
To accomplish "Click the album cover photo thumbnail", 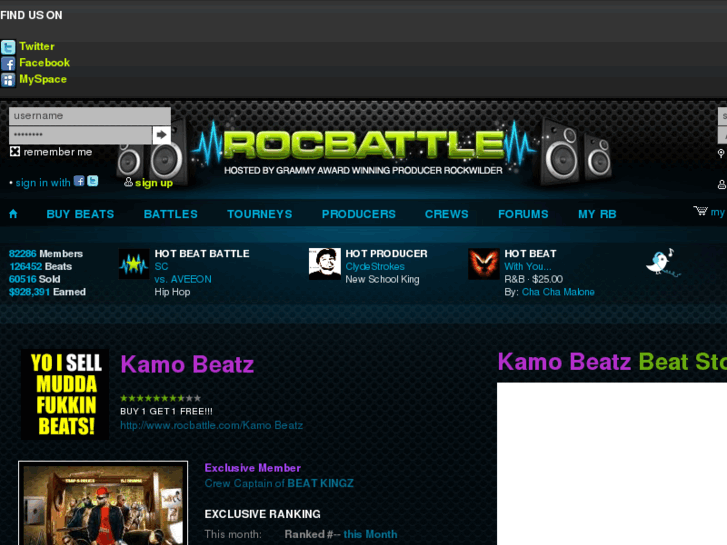I will pyautogui.click(x=103, y=503).
